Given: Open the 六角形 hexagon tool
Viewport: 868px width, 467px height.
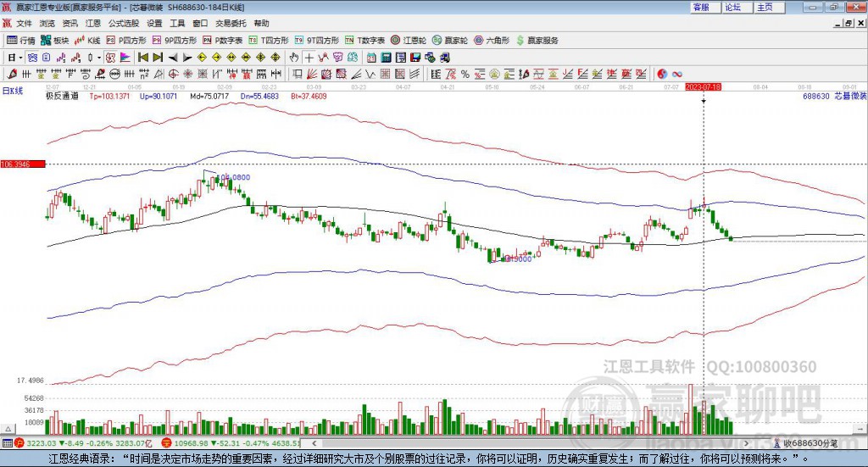Looking at the screenshot, I should pos(492,40).
